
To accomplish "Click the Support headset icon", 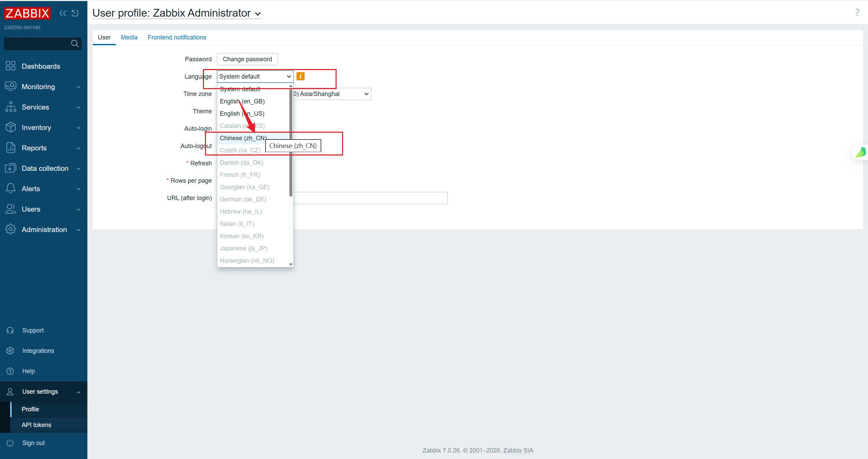I will point(10,330).
